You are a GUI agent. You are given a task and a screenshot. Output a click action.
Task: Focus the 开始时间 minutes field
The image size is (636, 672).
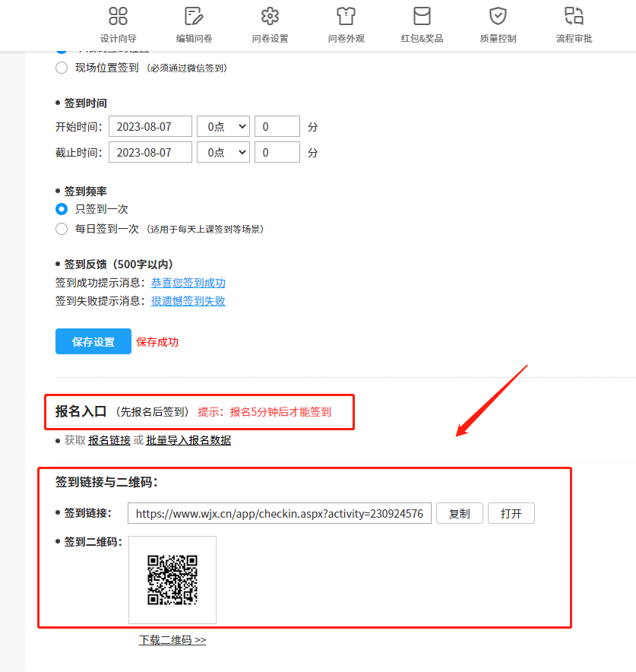277,126
